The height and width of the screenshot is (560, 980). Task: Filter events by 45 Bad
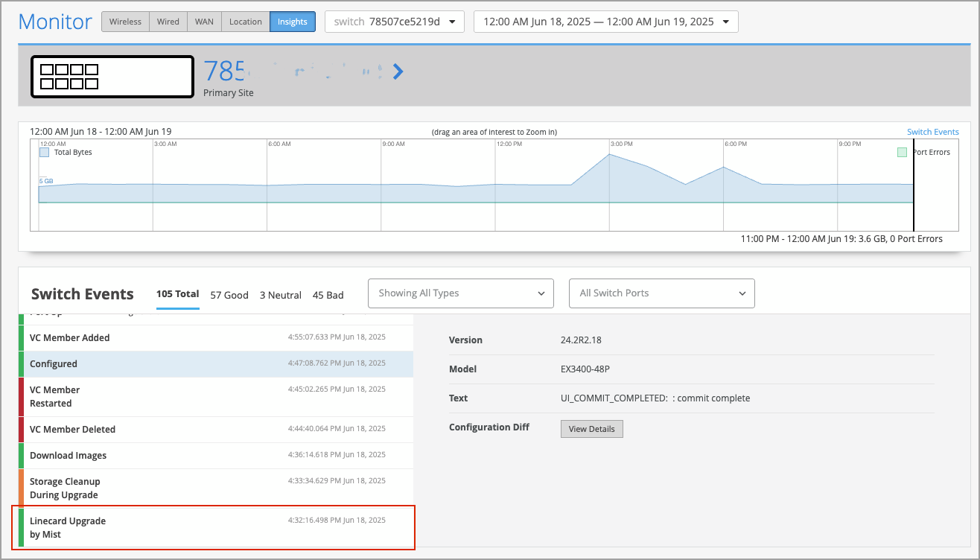point(328,295)
